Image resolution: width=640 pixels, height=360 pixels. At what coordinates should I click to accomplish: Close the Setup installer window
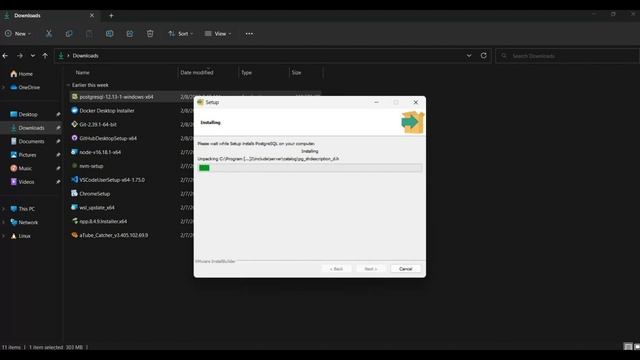pos(416,102)
